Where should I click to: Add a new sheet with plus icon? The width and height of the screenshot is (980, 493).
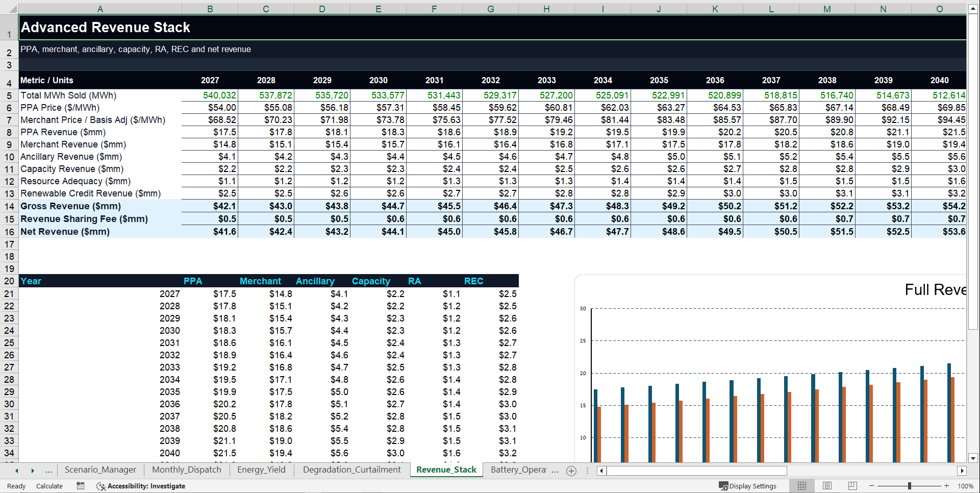click(571, 471)
